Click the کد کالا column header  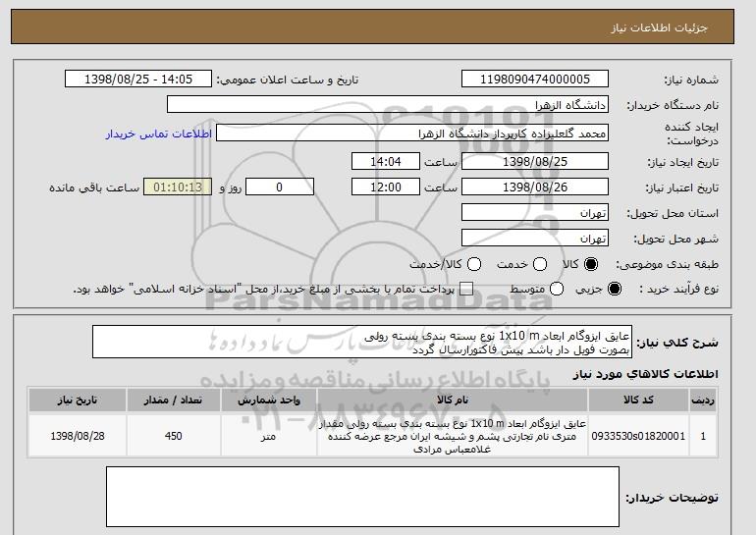tap(638, 401)
